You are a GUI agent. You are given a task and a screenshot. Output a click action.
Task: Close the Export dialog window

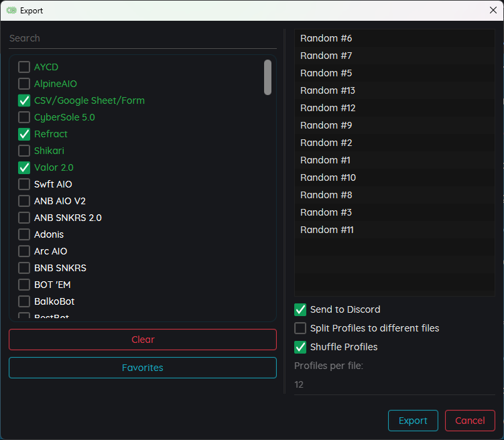point(493,11)
